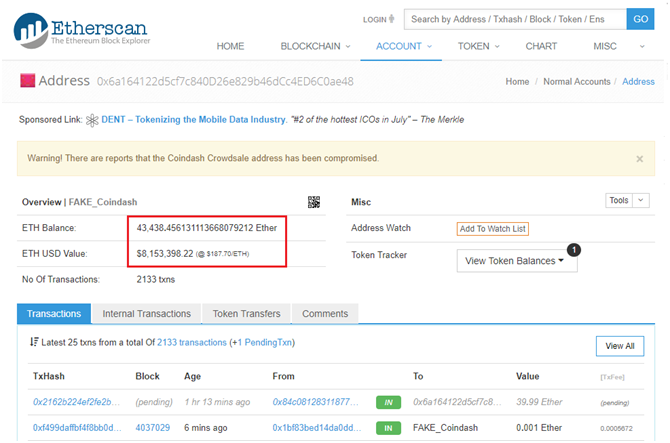Focus the address search field
The width and height of the screenshot is (670, 443).
point(515,19)
